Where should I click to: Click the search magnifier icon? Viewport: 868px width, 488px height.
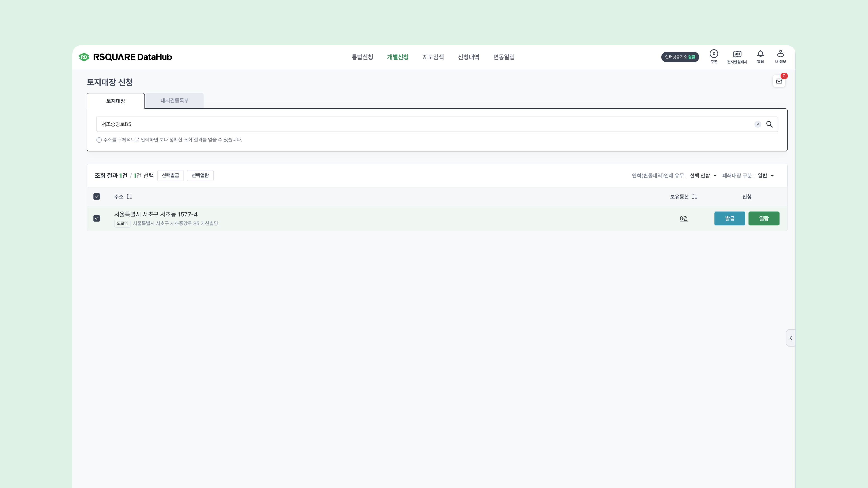[x=769, y=124]
